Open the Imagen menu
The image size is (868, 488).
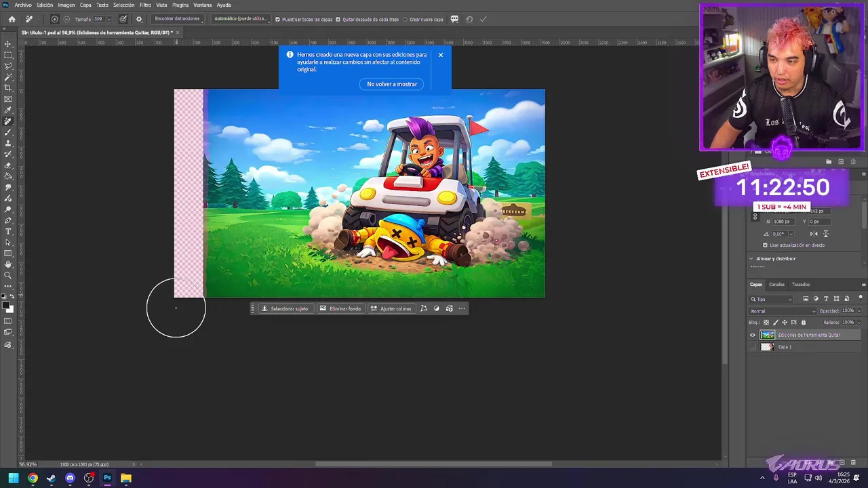pyautogui.click(x=66, y=5)
